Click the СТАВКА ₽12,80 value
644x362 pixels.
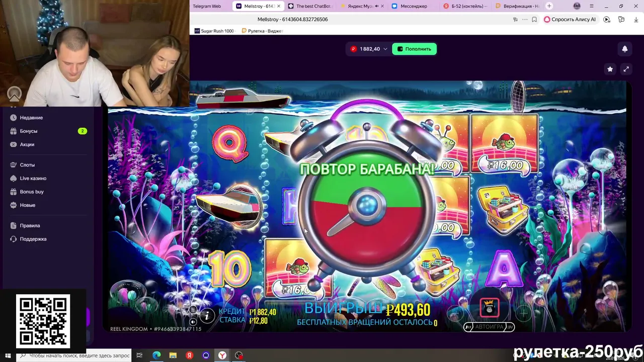[x=258, y=320]
